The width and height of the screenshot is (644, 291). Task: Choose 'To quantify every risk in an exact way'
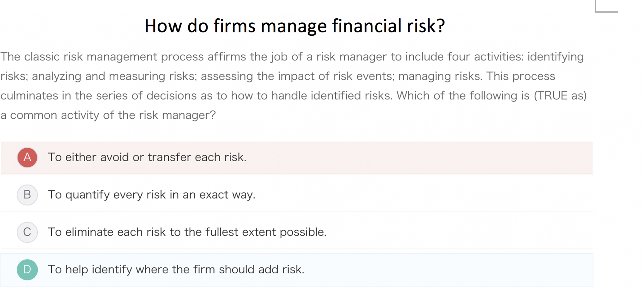pyautogui.click(x=151, y=195)
